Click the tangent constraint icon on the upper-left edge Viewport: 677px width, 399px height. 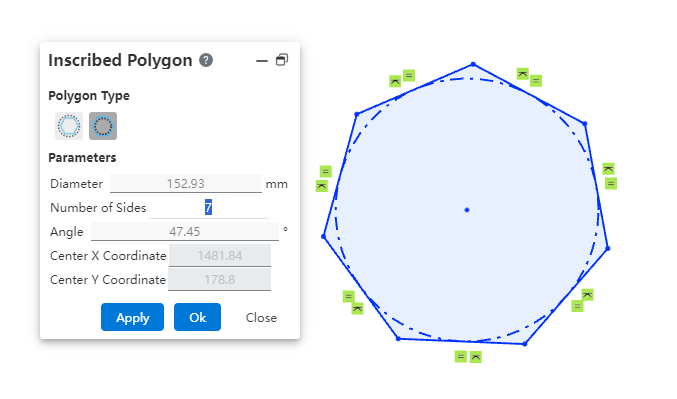point(395,81)
